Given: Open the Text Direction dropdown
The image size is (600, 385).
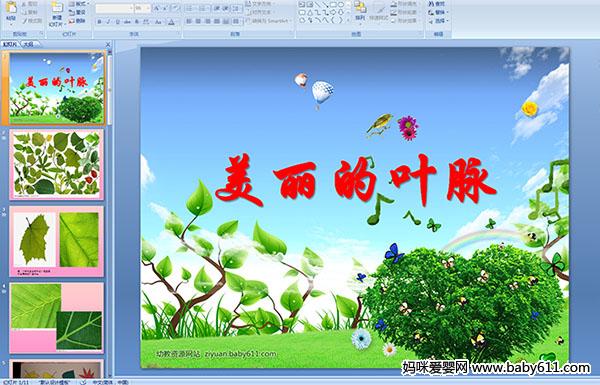Looking at the screenshot, I should [x=261, y=4].
